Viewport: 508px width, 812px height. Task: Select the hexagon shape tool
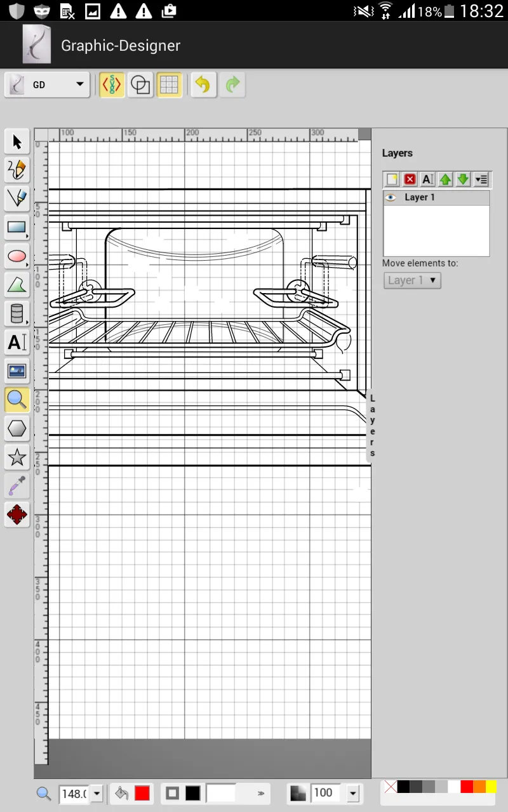coord(17,429)
